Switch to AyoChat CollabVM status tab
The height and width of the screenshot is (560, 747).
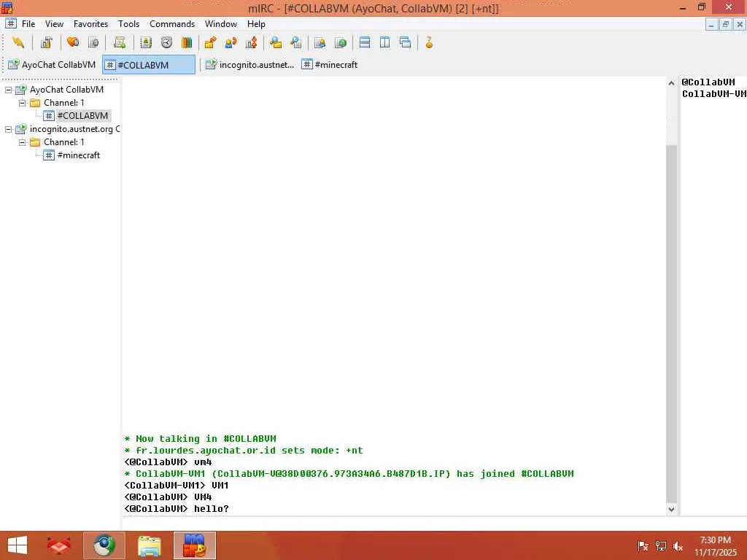(x=52, y=65)
